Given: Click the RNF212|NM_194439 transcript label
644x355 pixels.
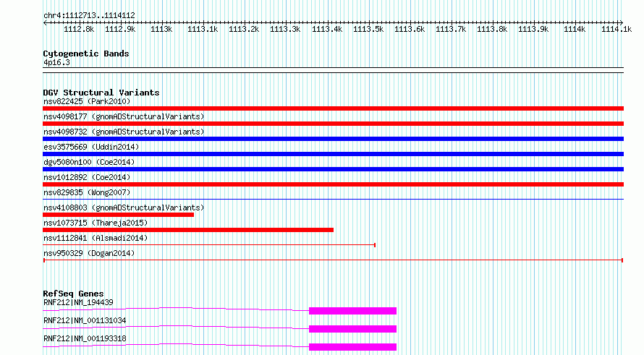Looking at the screenshot, I should (x=78, y=302).
